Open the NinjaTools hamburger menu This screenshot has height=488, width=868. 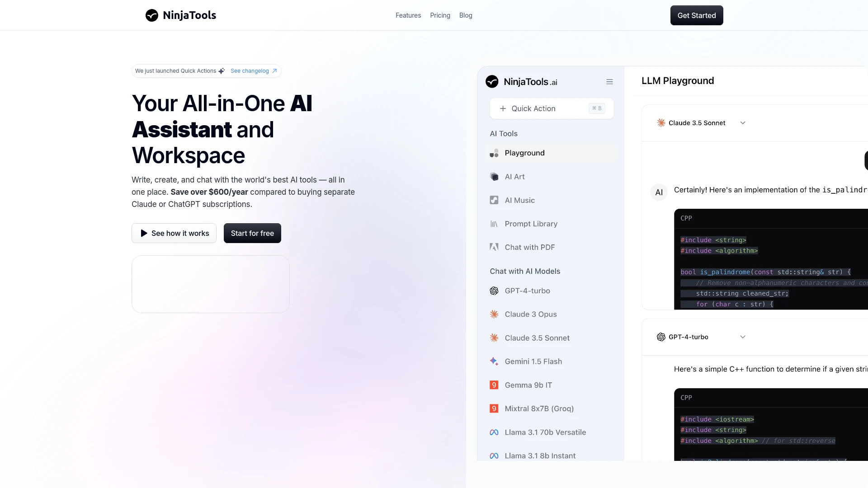609,82
